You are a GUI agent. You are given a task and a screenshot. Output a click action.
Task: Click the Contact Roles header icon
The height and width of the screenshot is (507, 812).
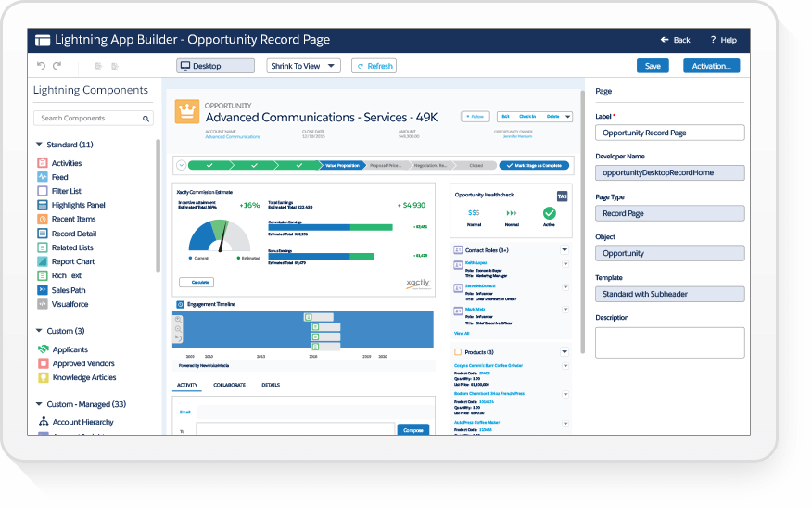click(458, 250)
